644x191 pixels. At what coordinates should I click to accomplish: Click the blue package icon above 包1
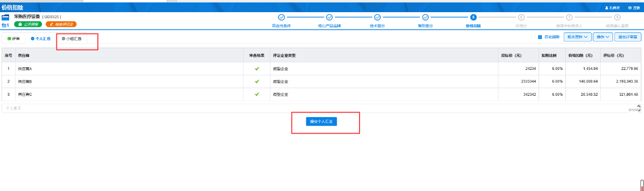click(x=6, y=18)
